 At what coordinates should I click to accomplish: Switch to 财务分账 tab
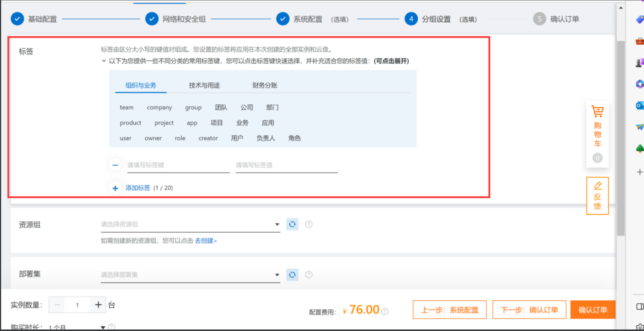coord(265,85)
